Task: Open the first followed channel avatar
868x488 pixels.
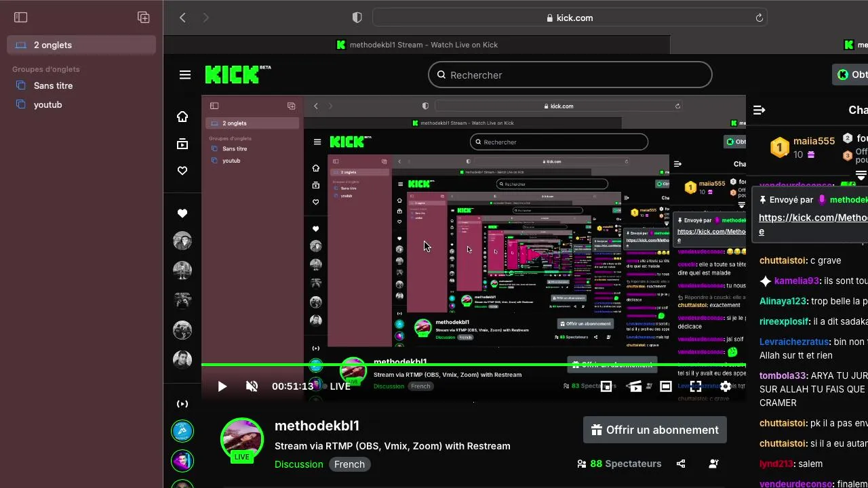Action: pyautogui.click(x=182, y=241)
